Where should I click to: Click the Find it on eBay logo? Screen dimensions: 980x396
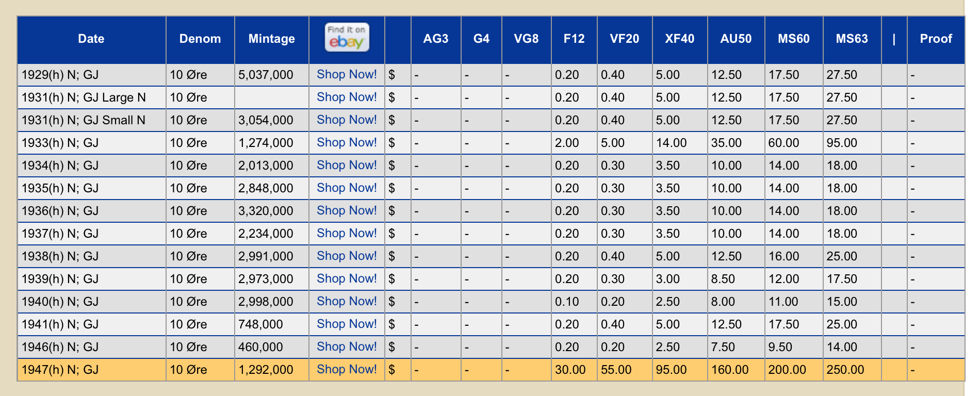click(347, 38)
